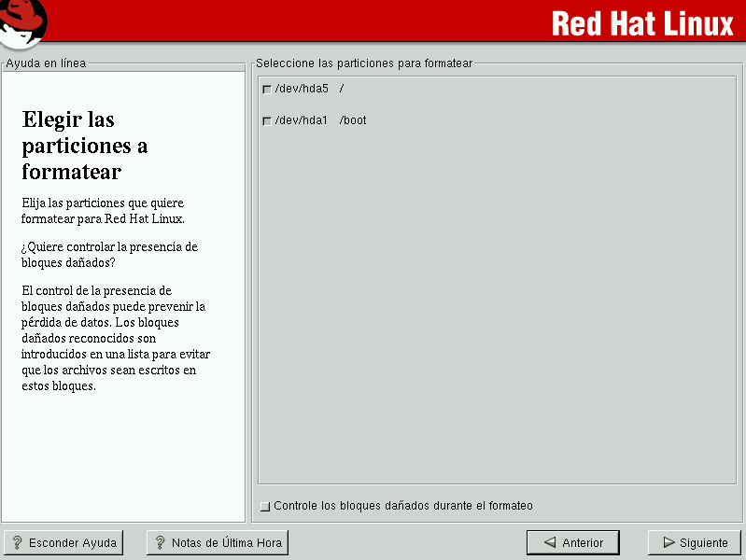Click the /dev/hda5 partition label text
The image size is (746, 560).
point(302,89)
